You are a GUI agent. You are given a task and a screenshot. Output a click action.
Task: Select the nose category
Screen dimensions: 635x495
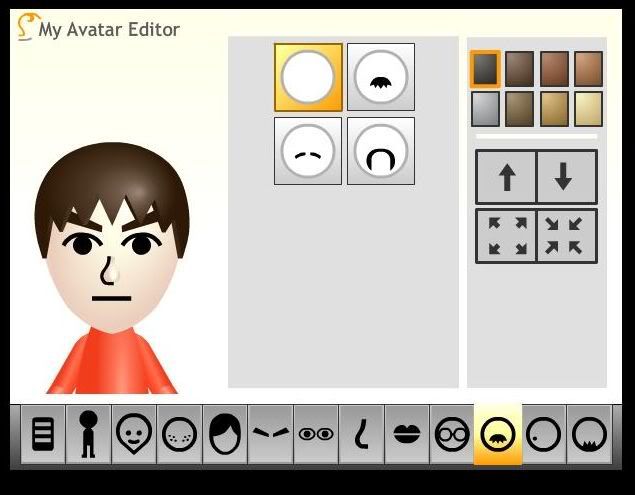(x=361, y=435)
